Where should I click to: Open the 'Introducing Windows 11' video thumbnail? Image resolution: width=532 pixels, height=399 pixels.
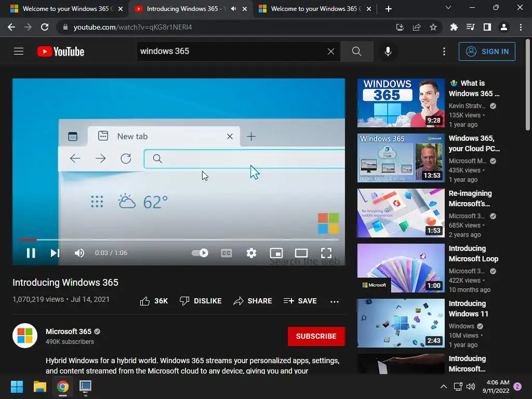tap(401, 323)
